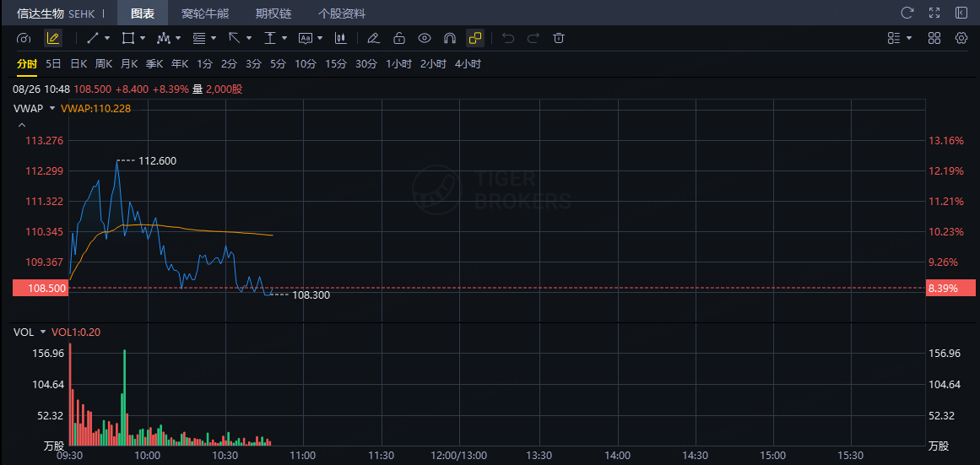
Task: Open the indicator gauge tool
Action: pyautogui.click(x=24, y=39)
